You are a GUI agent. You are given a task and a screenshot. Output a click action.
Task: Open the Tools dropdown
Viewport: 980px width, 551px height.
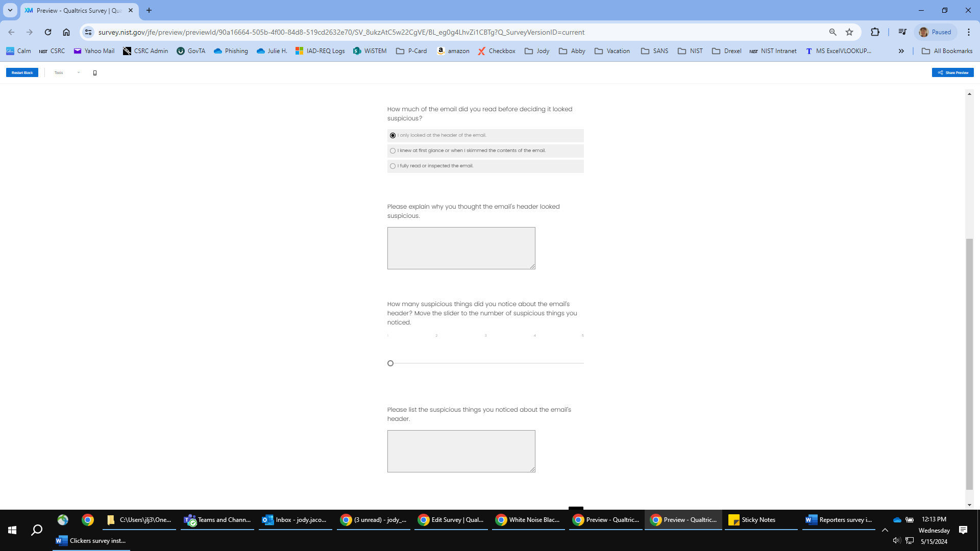click(x=67, y=73)
